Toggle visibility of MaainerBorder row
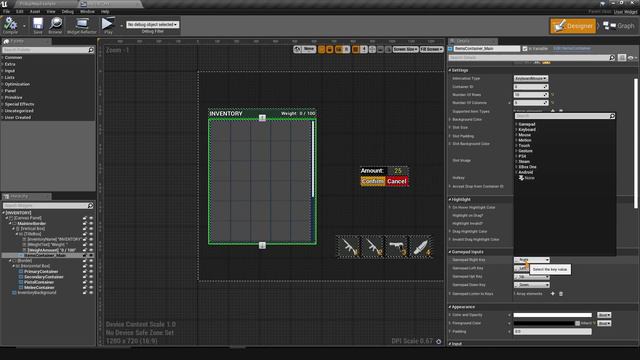Viewport: 640px width, 360px height. pos(91,224)
